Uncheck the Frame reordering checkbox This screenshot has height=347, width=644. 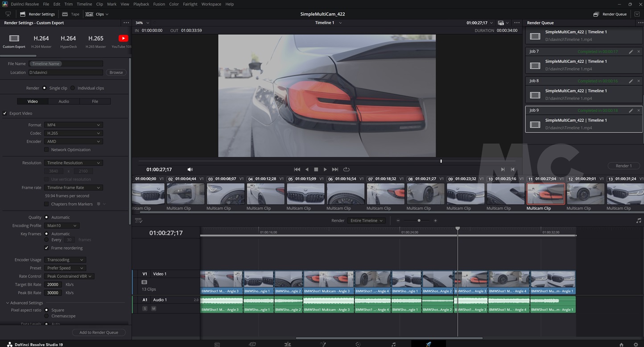(x=47, y=248)
